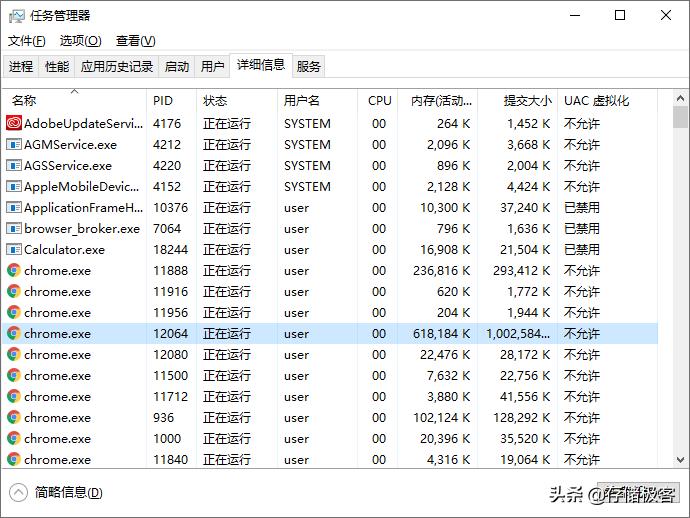This screenshot has width=690, height=518.
Task: Sort by the 状态 column header
Action: (x=237, y=100)
